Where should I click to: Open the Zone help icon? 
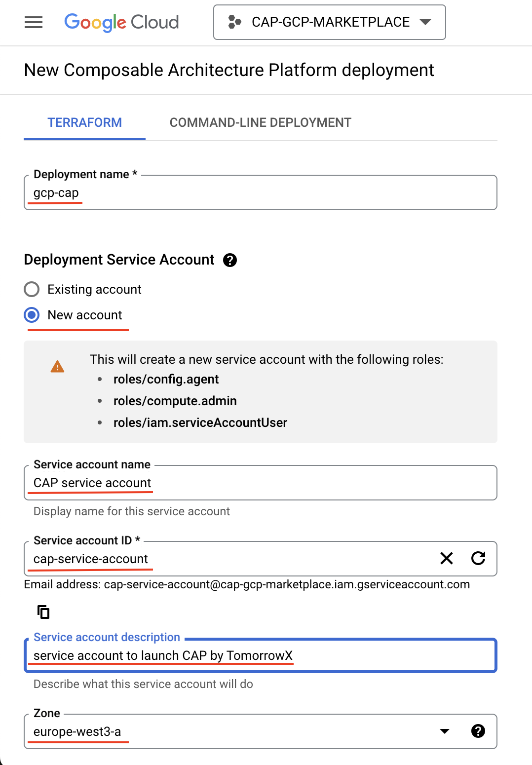478,731
